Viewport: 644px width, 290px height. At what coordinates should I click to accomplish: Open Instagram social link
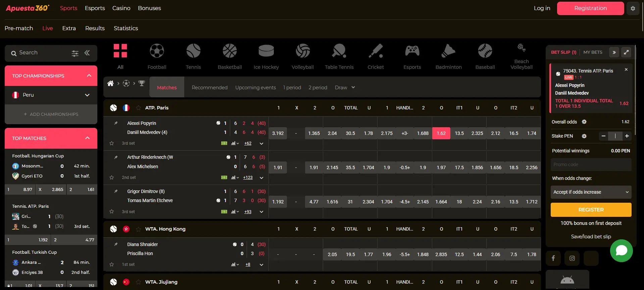(x=572, y=258)
